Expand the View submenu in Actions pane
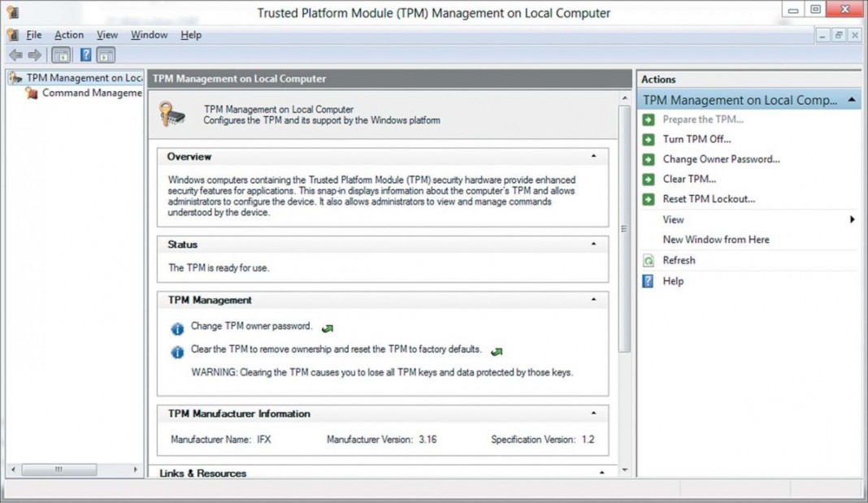The image size is (868, 503). pyautogui.click(x=852, y=219)
